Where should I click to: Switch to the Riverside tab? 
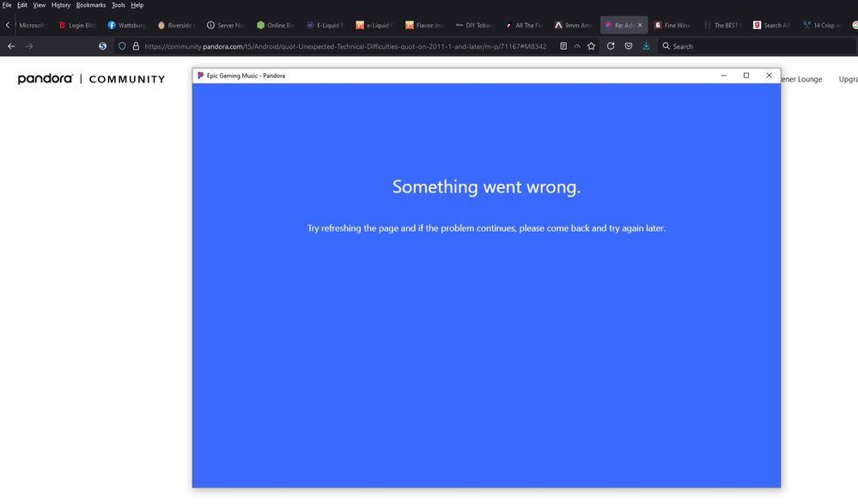tap(176, 25)
